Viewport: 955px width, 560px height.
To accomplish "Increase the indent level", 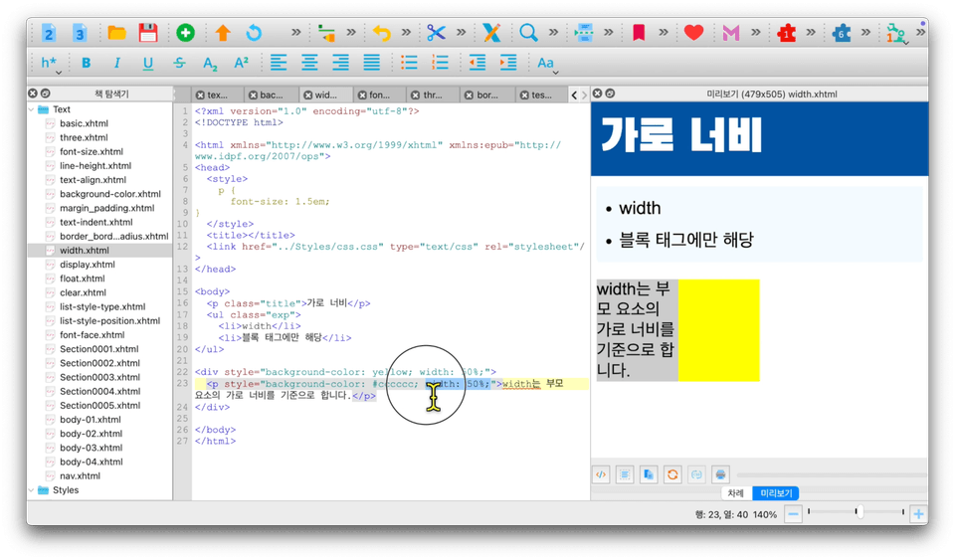I will point(508,62).
